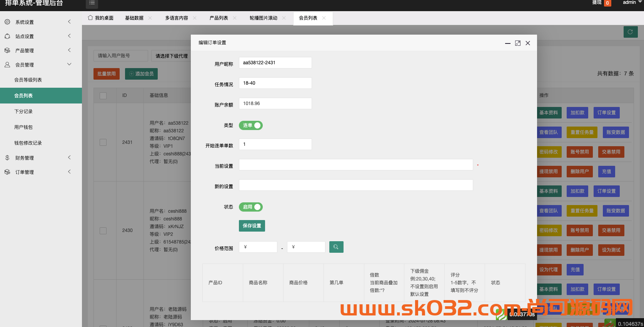This screenshot has width=644, height=327.
Task: Click 重置任务量 for member 2431
Action: click(582, 132)
